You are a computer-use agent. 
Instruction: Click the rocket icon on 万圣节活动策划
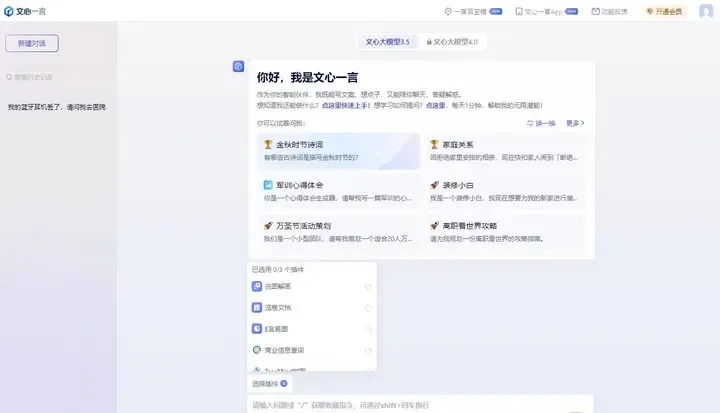click(x=268, y=226)
